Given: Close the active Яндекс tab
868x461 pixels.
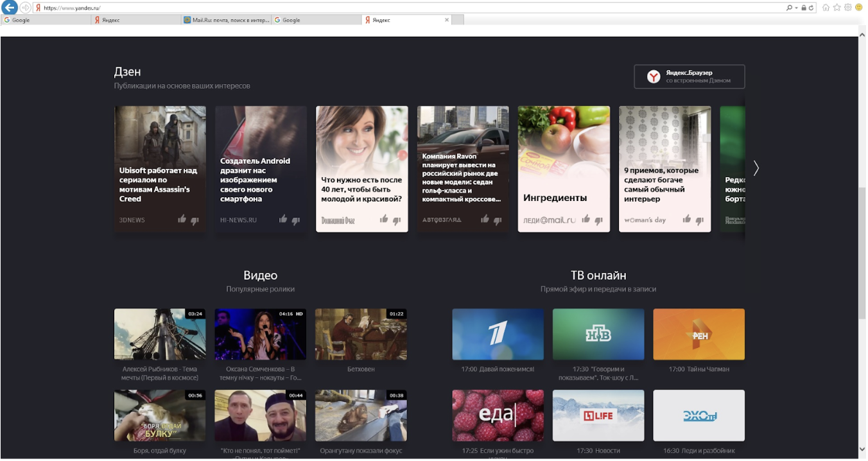Looking at the screenshot, I should click(447, 20).
